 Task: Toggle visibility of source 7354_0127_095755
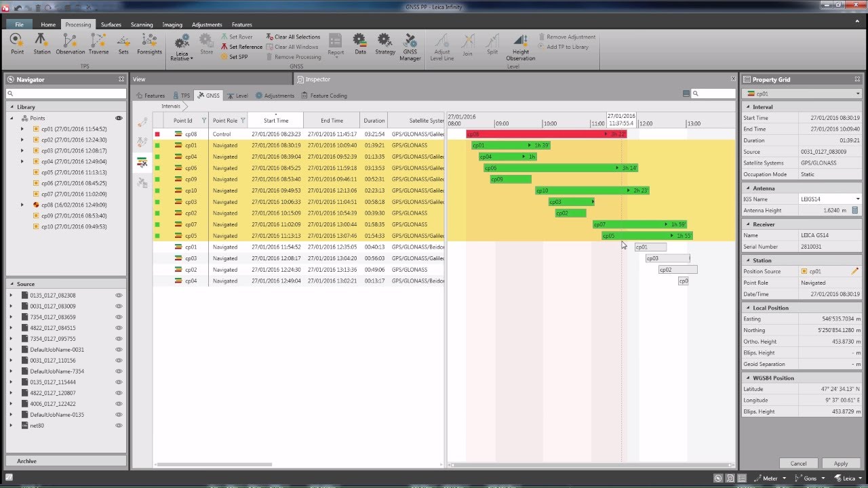(119, 339)
